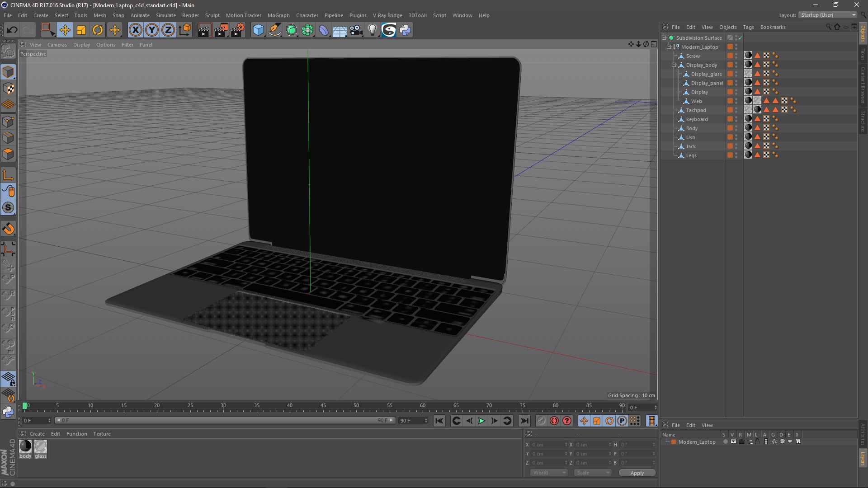Screen dimensions: 868x488
Task: Select the Live Selection tool
Action: click(x=48, y=30)
